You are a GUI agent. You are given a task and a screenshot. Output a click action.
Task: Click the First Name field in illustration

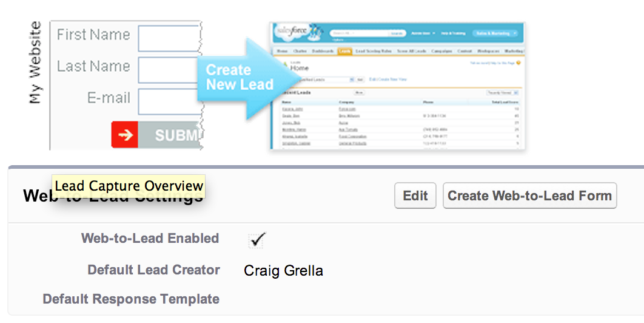tap(169, 38)
